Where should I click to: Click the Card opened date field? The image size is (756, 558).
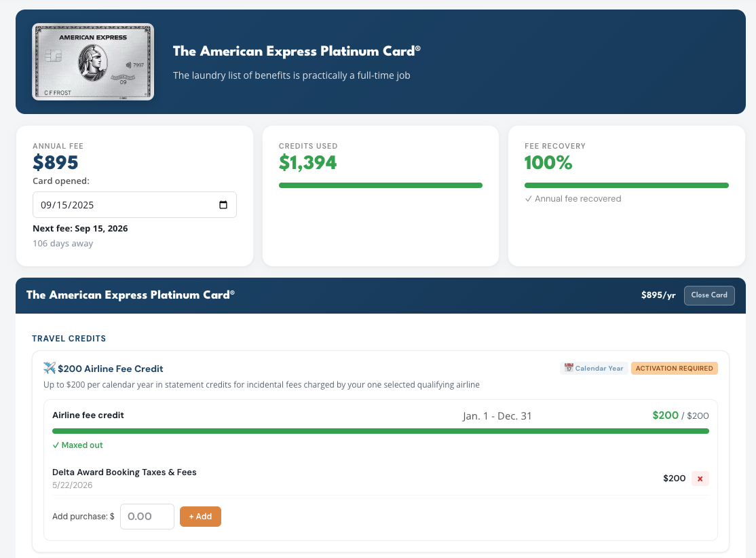[134, 205]
